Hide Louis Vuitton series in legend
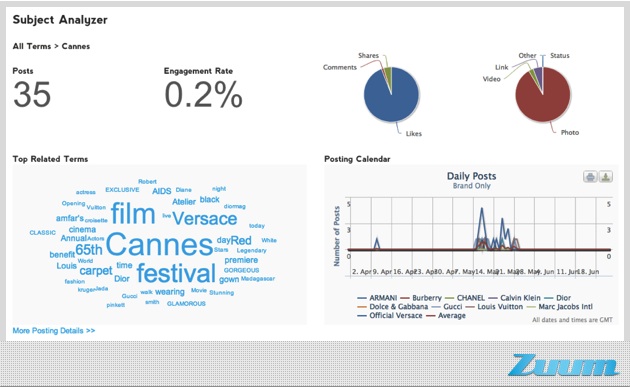 click(x=494, y=307)
